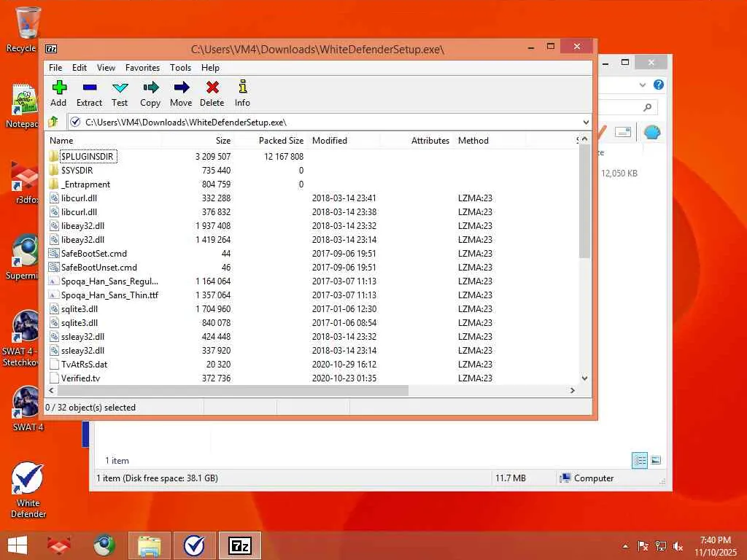This screenshot has width=747, height=560.
Task: Open r3dfox desktop shortcut
Action: pos(24,183)
